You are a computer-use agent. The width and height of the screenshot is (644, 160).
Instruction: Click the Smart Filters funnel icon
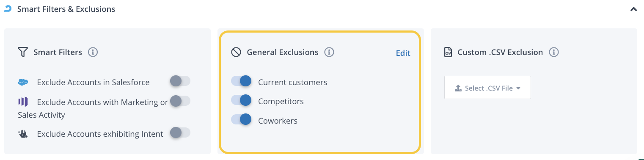click(23, 52)
